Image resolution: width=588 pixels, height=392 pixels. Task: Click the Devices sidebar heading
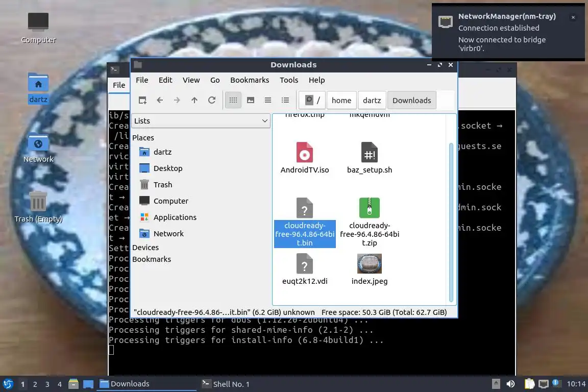(145, 248)
